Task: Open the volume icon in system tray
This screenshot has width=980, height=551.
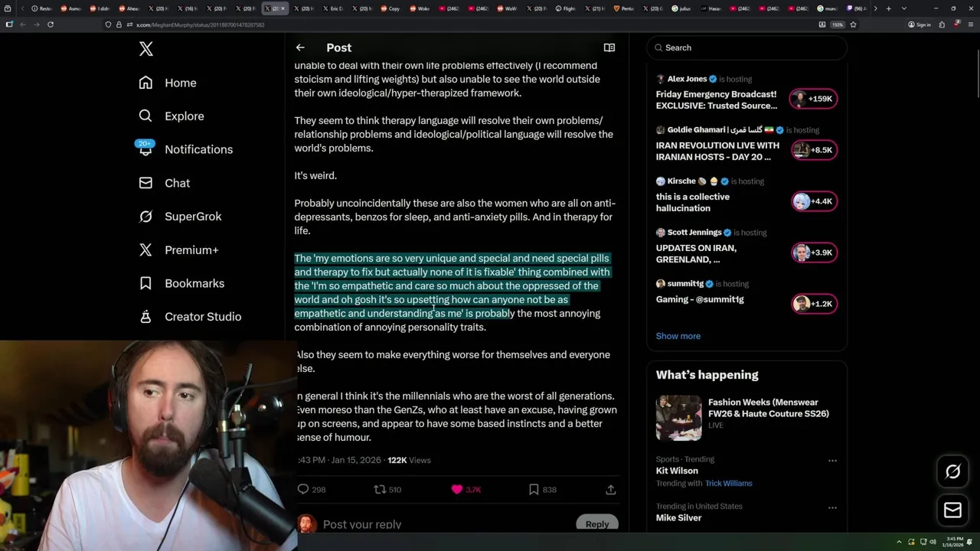Action: point(933,542)
